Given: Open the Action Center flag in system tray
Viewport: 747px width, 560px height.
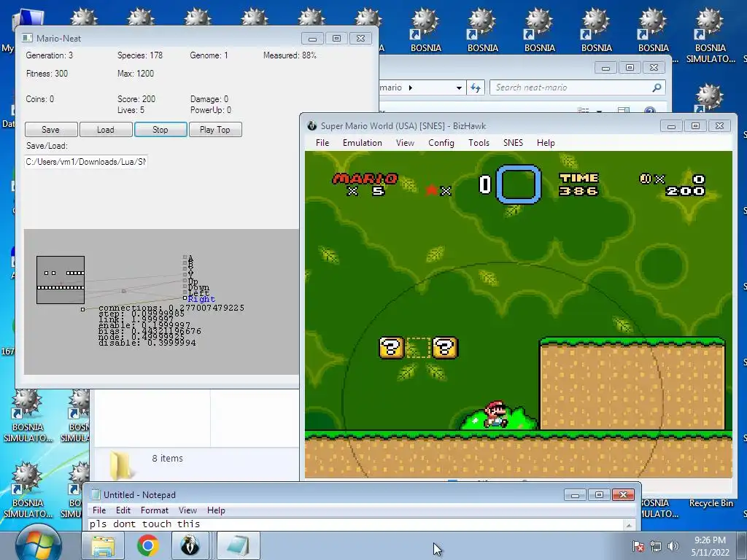Looking at the screenshot, I should coord(638,546).
